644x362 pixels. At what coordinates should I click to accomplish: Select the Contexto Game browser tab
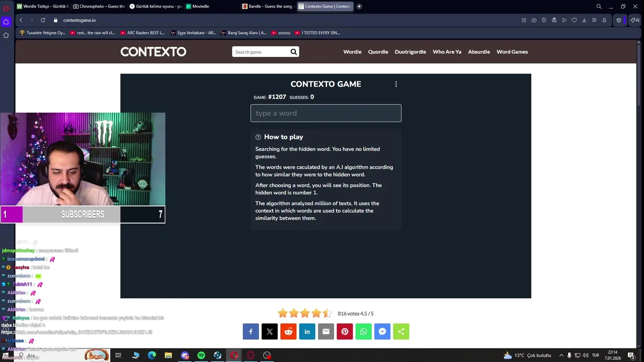(x=326, y=7)
